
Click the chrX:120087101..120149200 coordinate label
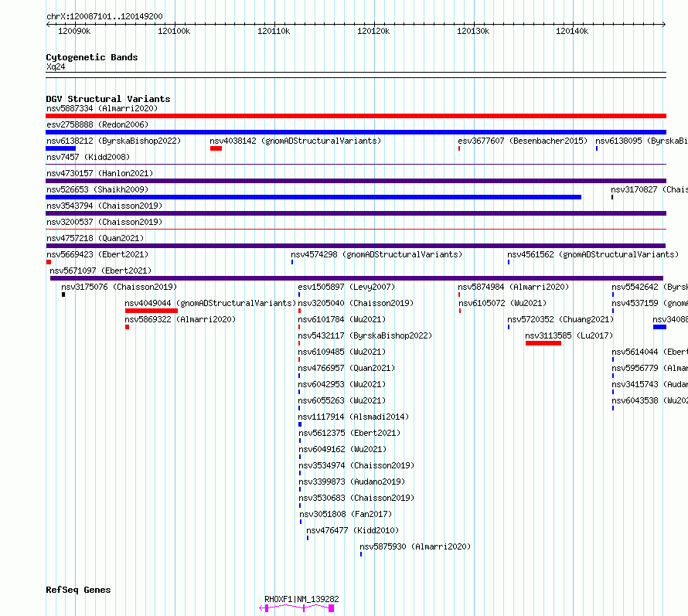[x=104, y=17]
